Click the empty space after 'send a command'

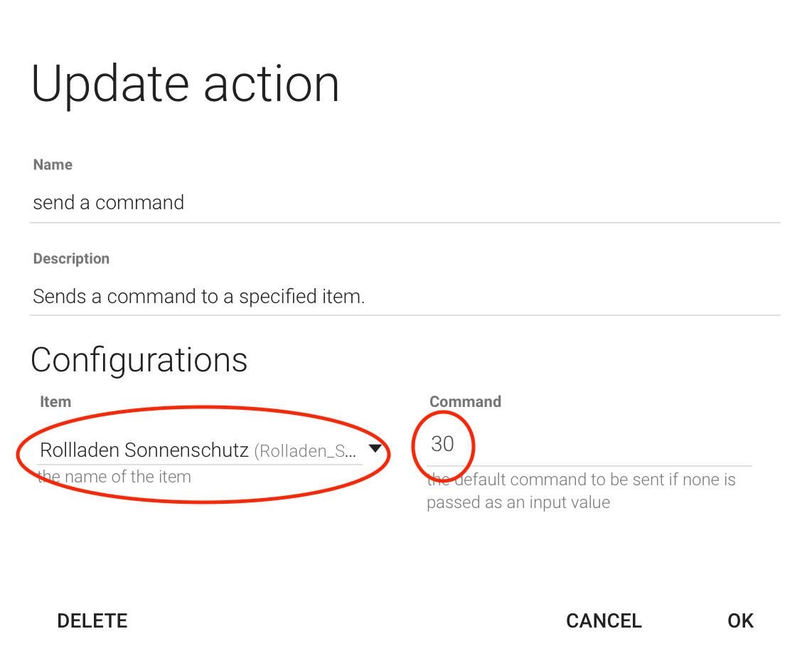(484, 203)
